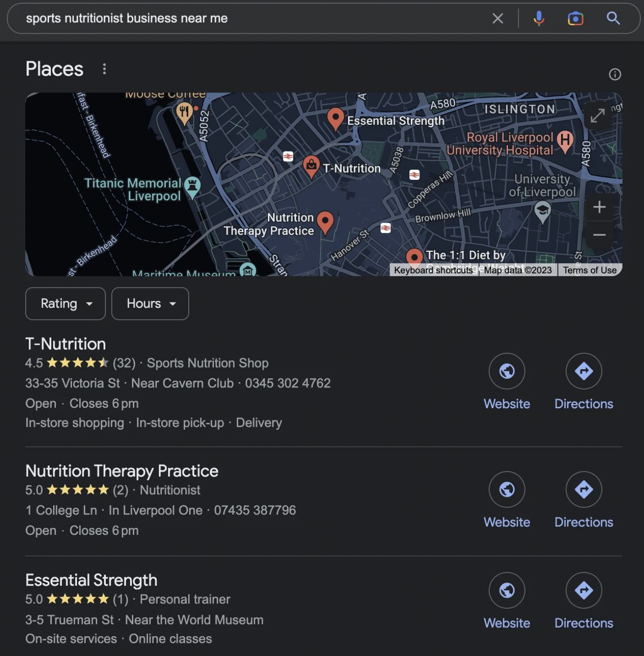Open the three-dot menu beside Places

pos(105,69)
